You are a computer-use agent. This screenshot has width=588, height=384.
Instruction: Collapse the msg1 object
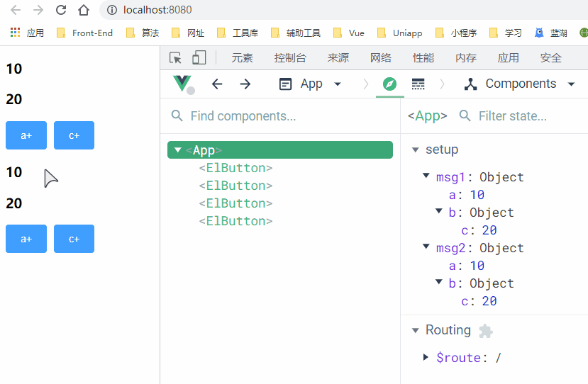click(x=426, y=175)
